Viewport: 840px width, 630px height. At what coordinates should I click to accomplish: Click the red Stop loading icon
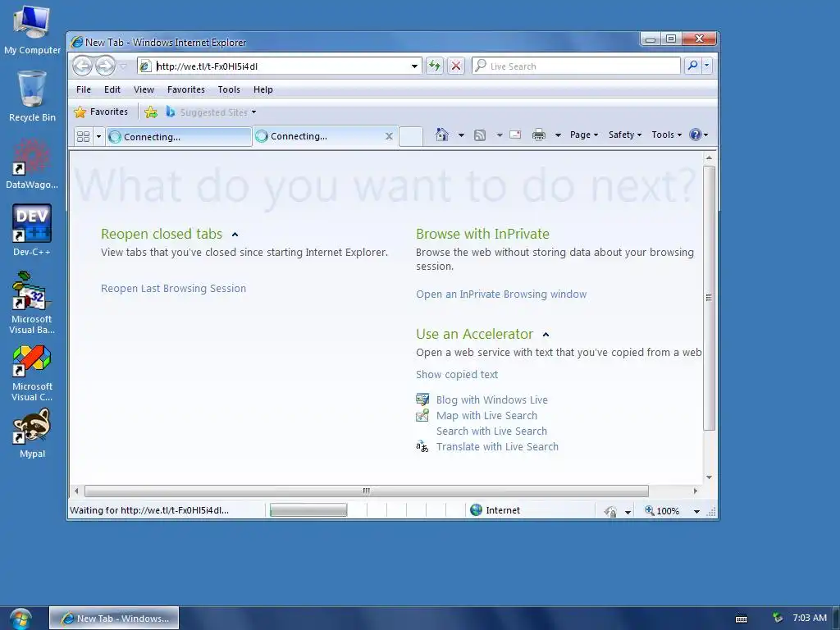pyautogui.click(x=456, y=66)
